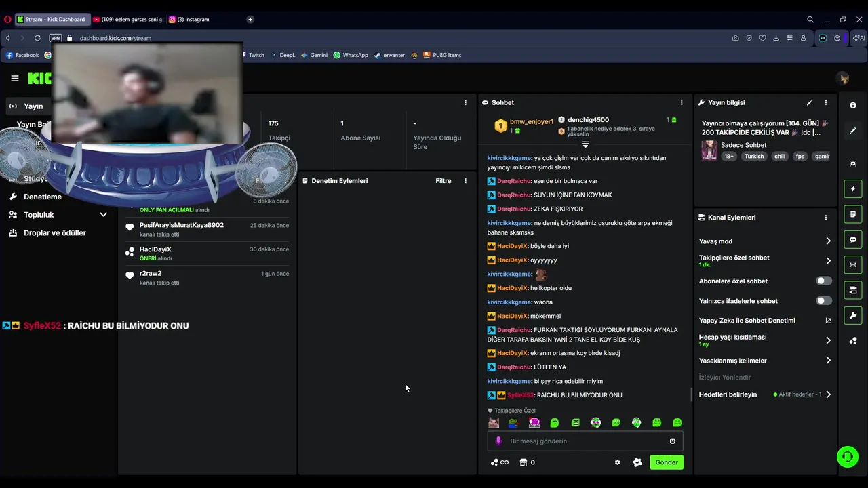
Task: Toggle the wrench panel icon in right sidebar
Action: tap(853, 315)
